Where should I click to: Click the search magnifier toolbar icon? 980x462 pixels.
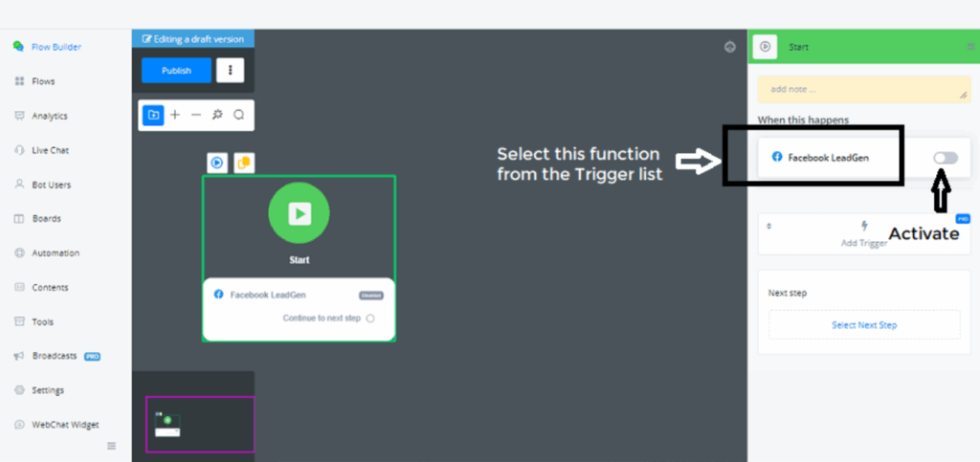239,115
